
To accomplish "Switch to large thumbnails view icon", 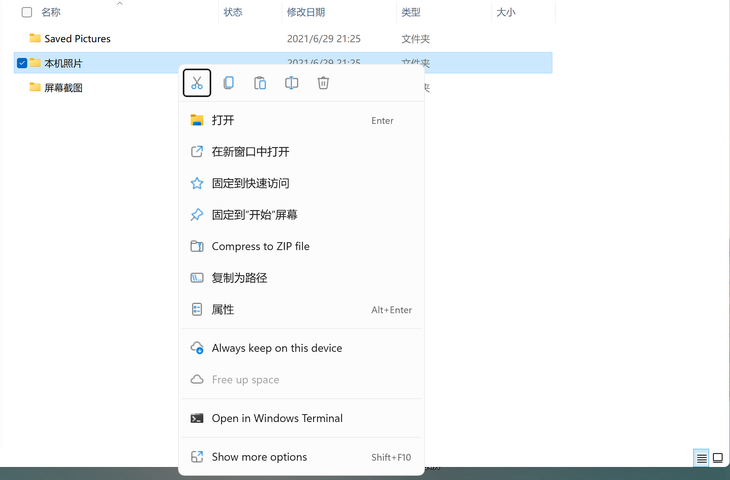I will coord(718,458).
